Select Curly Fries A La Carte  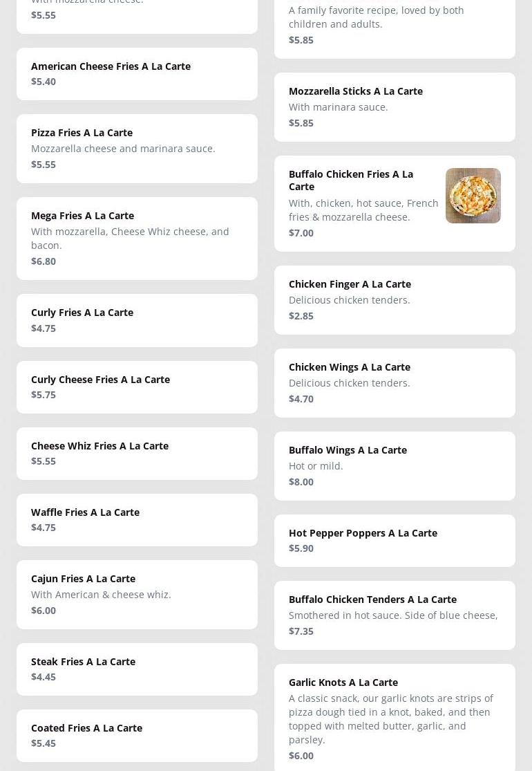point(82,313)
